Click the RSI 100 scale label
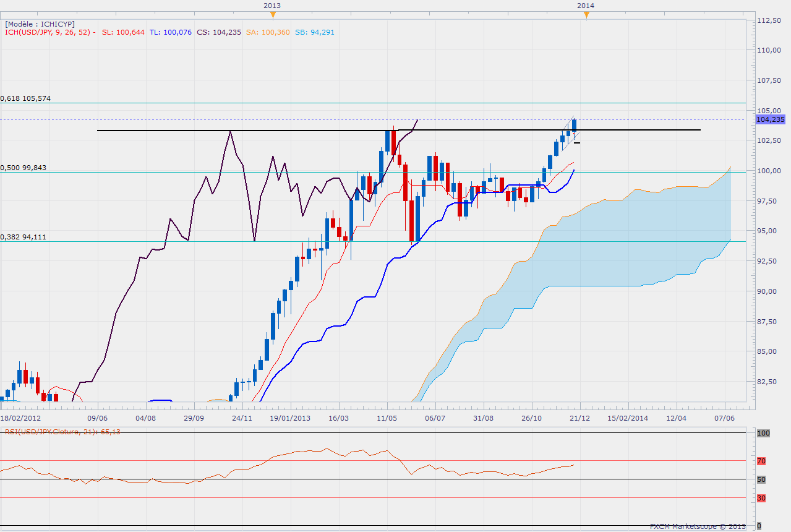This screenshot has width=791, height=532. click(x=763, y=434)
